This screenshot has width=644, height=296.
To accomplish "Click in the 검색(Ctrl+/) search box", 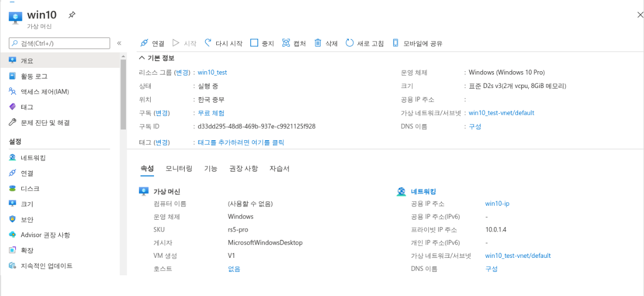I will pos(59,43).
